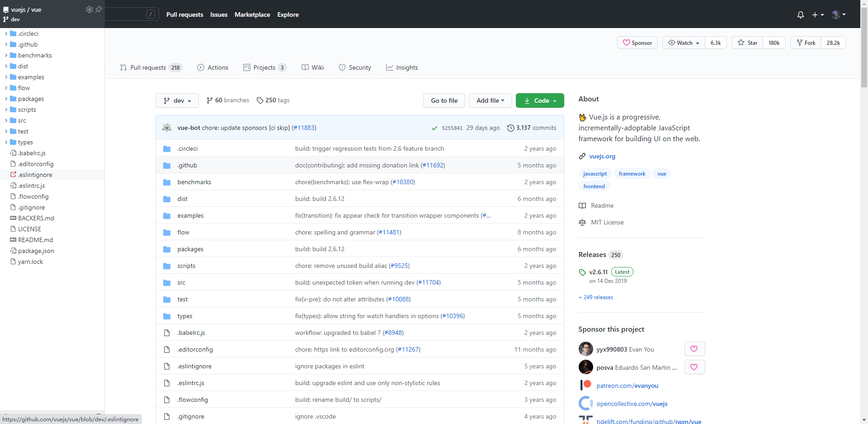This screenshot has height=424, width=868.
Task: Open the Insights tab
Action: coord(402,67)
